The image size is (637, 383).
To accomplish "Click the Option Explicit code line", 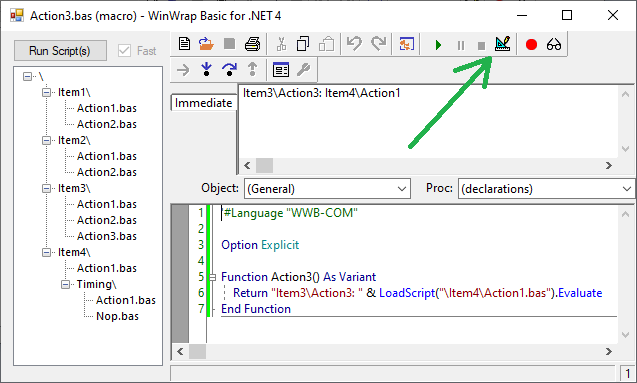I will (x=260, y=245).
